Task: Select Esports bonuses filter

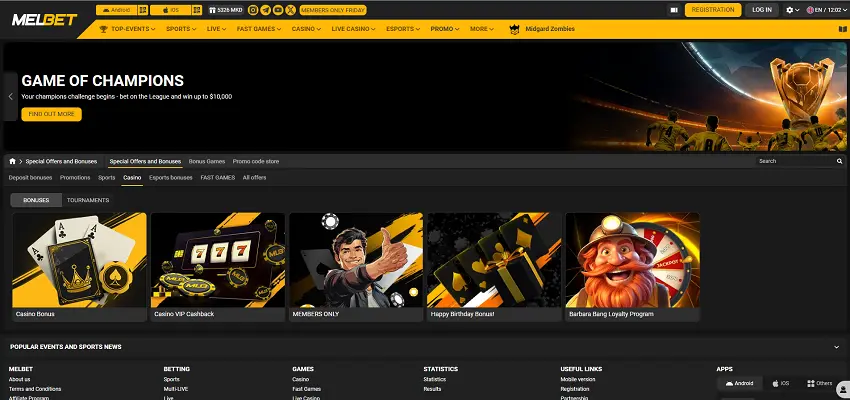Action: [x=170, y=178]
